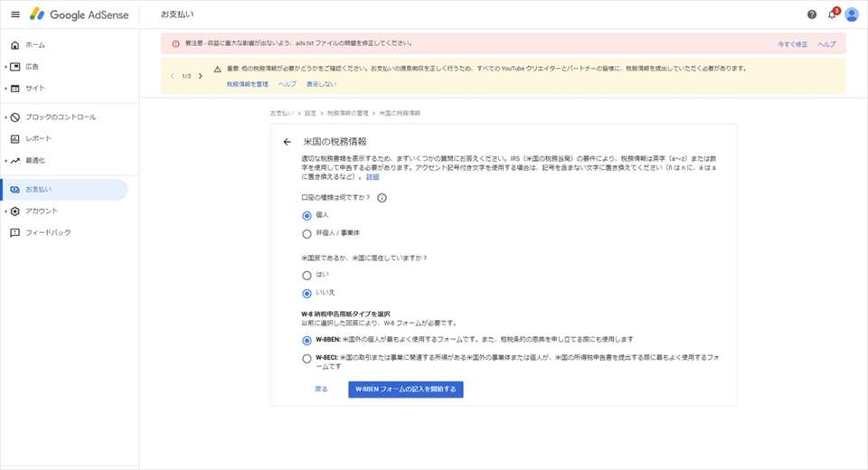Click the お支払い payments icon
Screen dimensions: 868x470
[15, 189]
